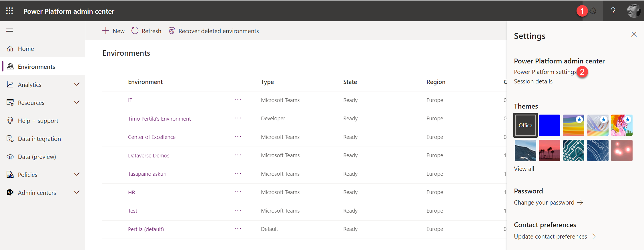Create a New environment

coord(114,31)
